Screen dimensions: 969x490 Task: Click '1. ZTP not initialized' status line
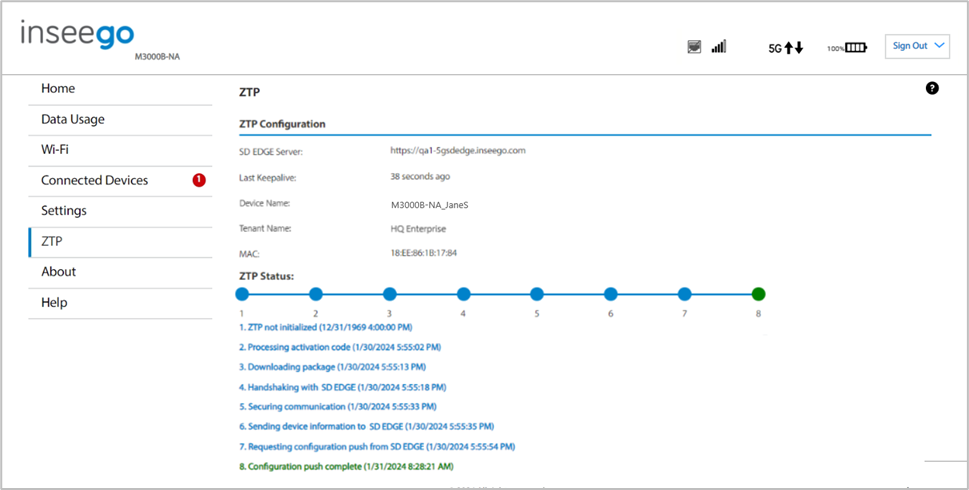pyautogui.click(x=326, y=327)
